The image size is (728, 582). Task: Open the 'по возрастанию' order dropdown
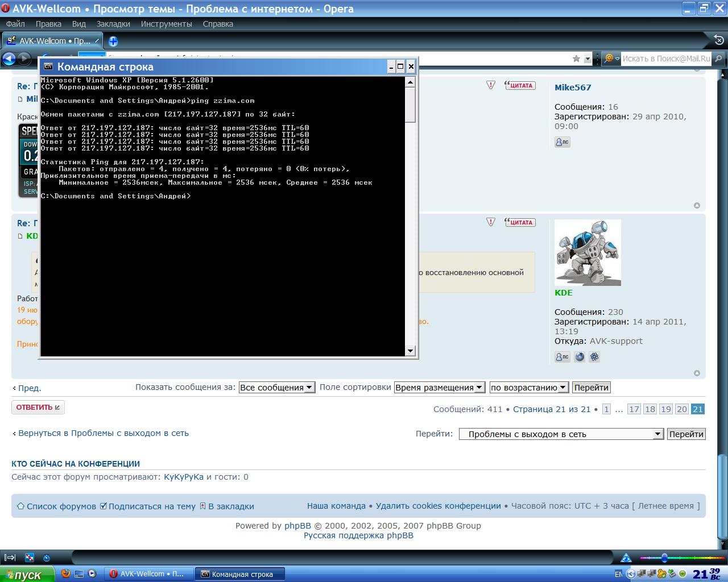point(529,388)
